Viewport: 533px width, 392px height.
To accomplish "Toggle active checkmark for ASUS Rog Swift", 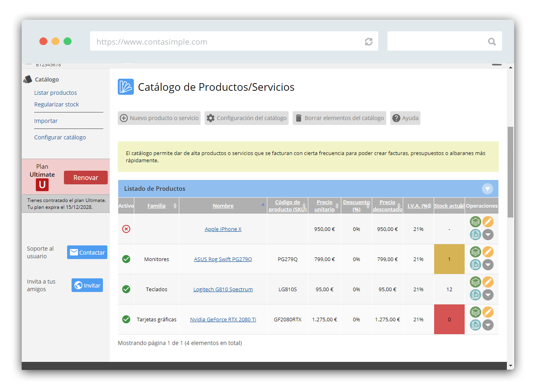I will (126, 259).
